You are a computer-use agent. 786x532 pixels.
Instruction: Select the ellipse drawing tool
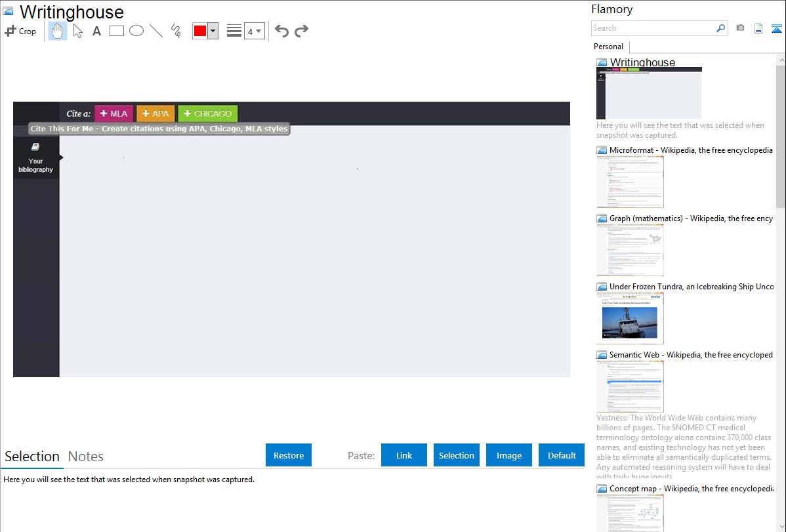tap(136, 31)
